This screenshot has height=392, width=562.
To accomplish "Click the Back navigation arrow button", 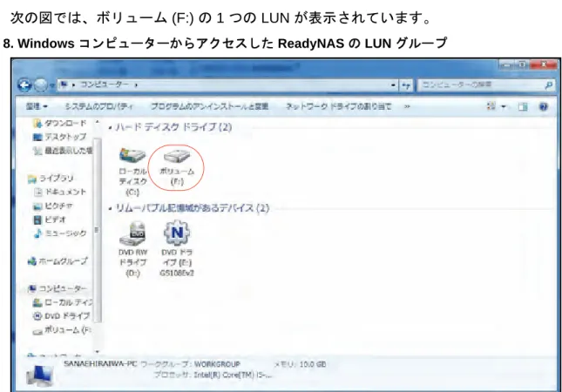I will pyautogui.click(x=24, y=84).
